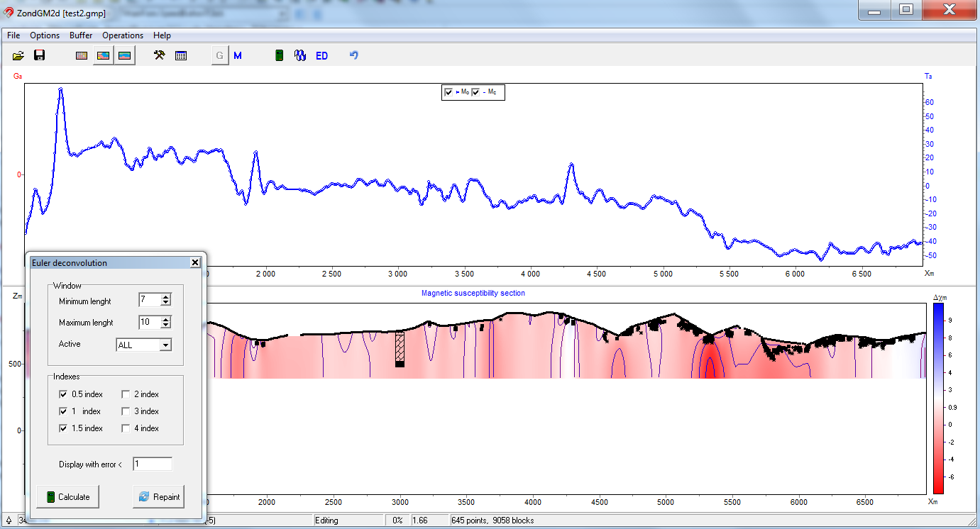980x529 pixels.
Task: Click the blue waveform toolbar icon
Action: (x=300, y=55)
